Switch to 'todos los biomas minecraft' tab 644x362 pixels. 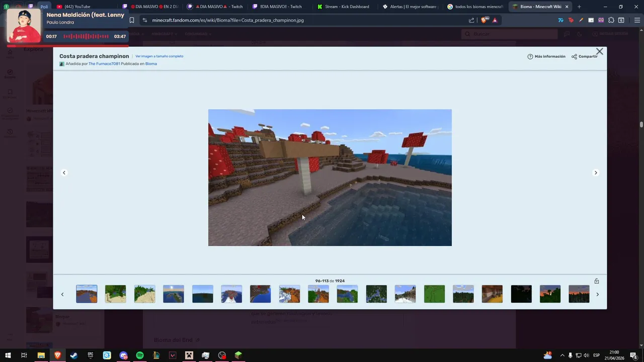[476, 7]
